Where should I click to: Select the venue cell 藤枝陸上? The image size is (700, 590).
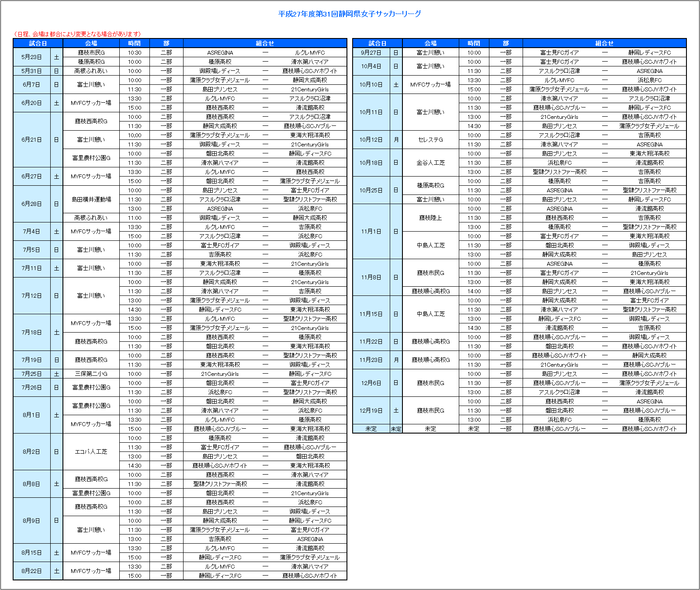pos(431,218)
